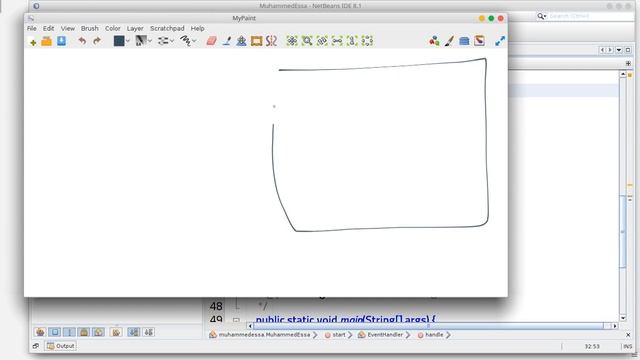Viewport: 640px width, 360px height.
Task: Click the handle breadcrumb
Action: point(434,335)
